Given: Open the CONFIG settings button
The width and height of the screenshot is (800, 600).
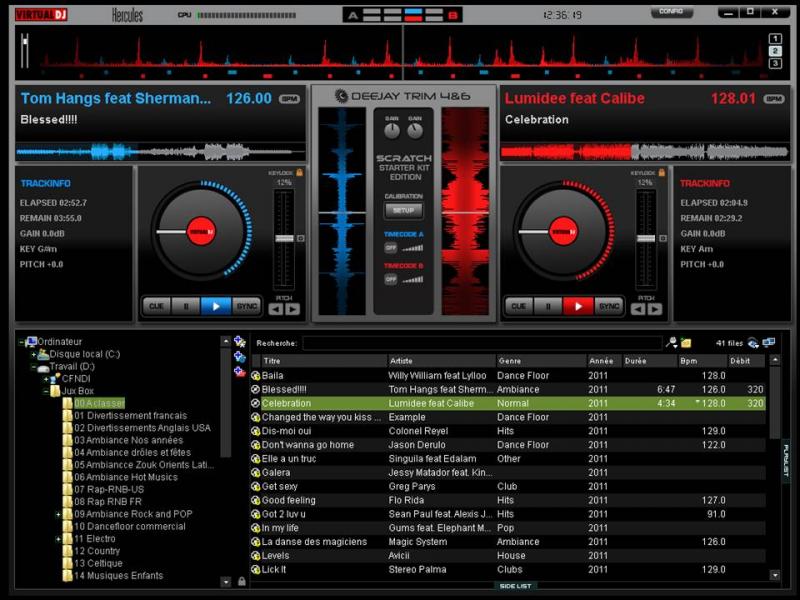Looking at the screenshot, I should click(x=671, y=13).
